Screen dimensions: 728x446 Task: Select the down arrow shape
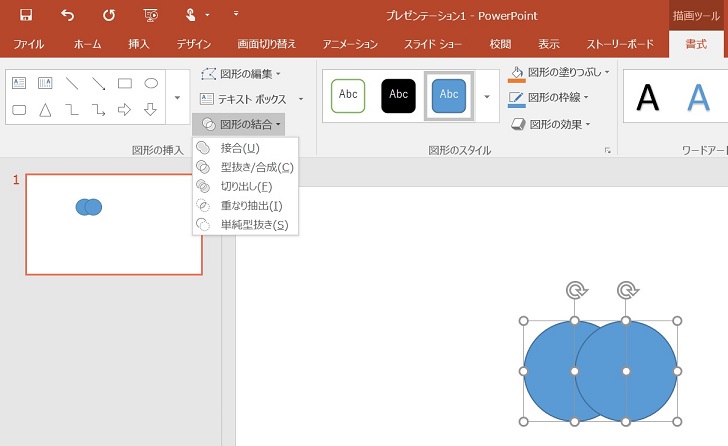point(150,110)
